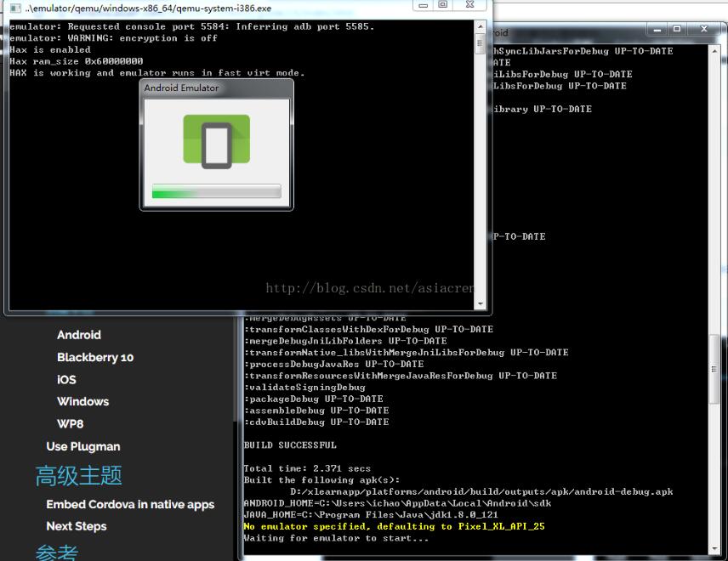
Task: Click the yellow 'No emulator specified' warning line
Action: (394, 526)
